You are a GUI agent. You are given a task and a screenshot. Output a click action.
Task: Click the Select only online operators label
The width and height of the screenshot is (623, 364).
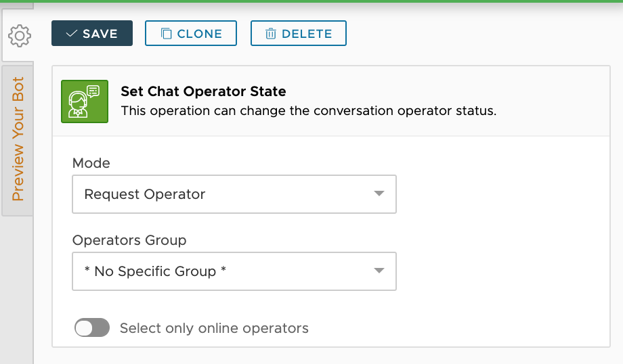(x=214, y=328)
